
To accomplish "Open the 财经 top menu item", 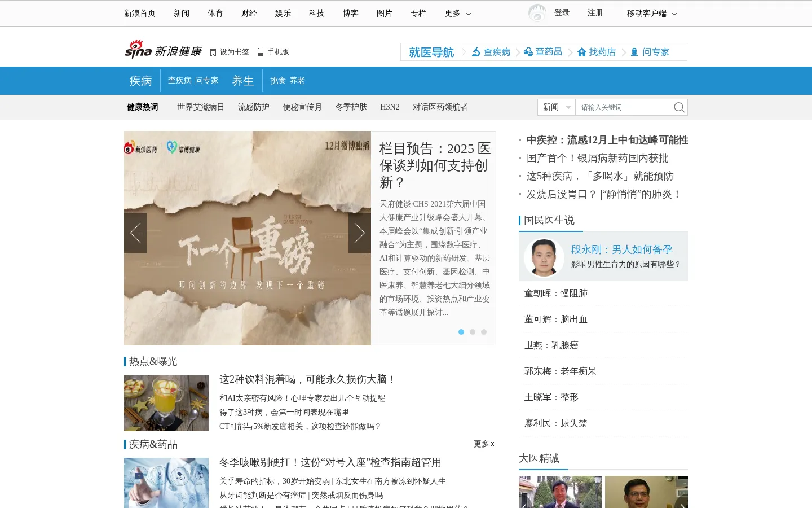I will 249,13.
